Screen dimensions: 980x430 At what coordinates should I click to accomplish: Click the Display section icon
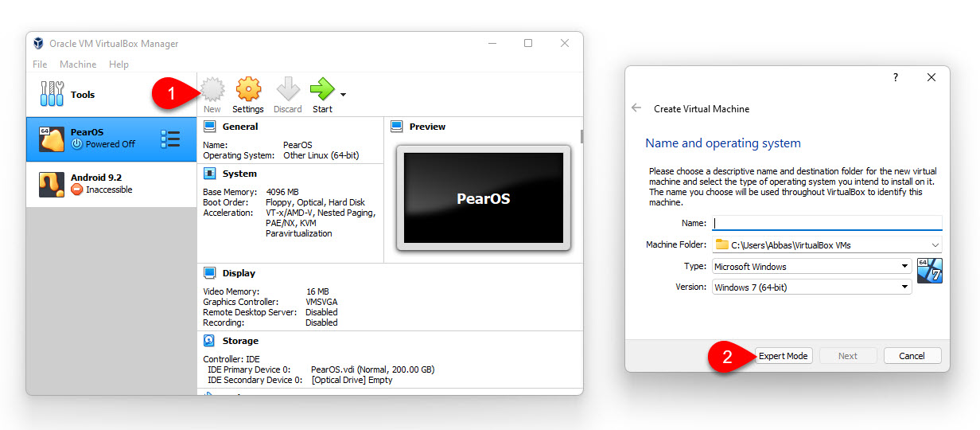pyautogui.click(x=210, y=273)
